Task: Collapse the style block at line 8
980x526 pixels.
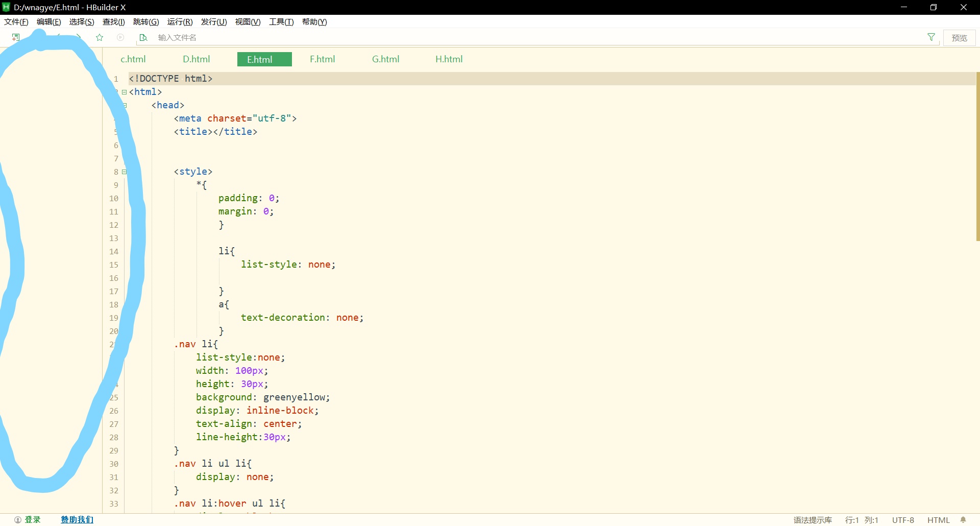Action: point(124,172)
